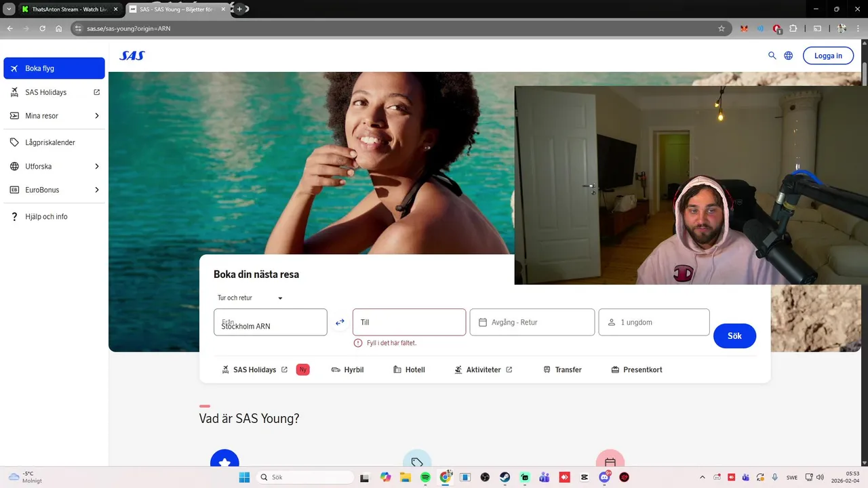Open the Chrome profile avatar
The height and width of the screenshot is (488, 868).
pos(842,28)
